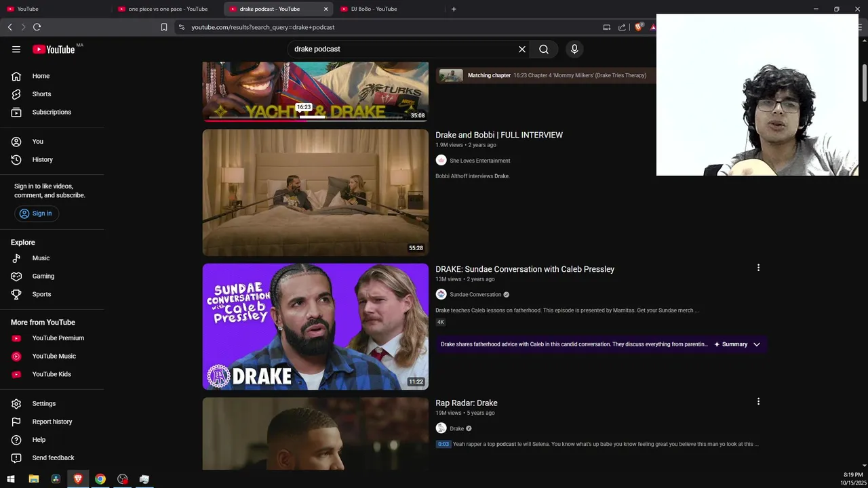Bookmark this page with the bookmark icon

point(164,27)
